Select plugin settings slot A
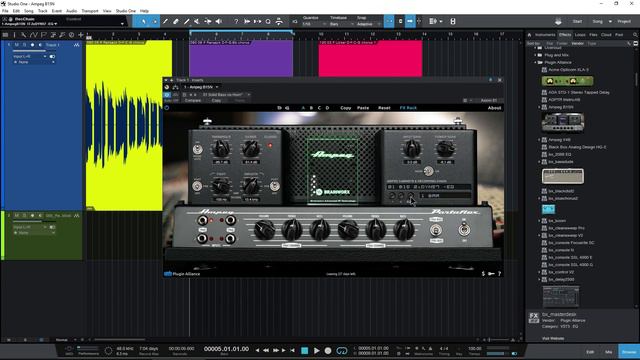The image size is (640, 360). pos(303,108)
